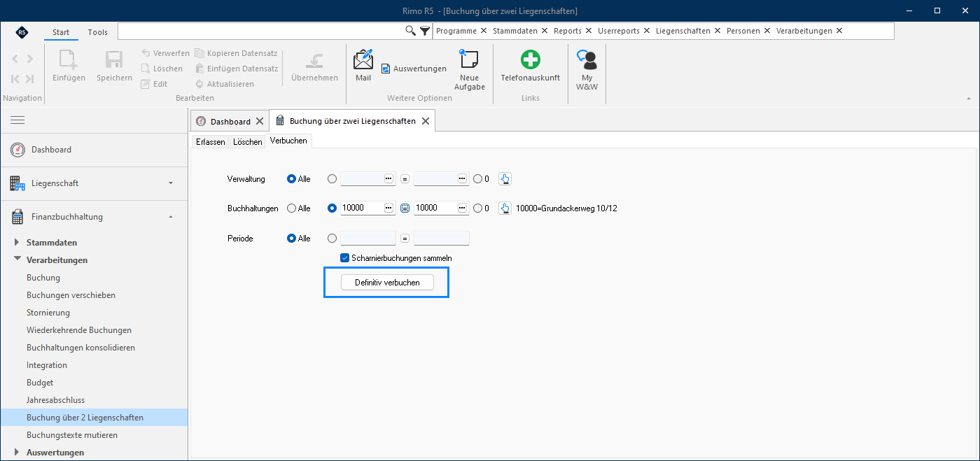Click the hand pointer icon for Buchhaltungen
980x461 pixels.
point(505,208)
